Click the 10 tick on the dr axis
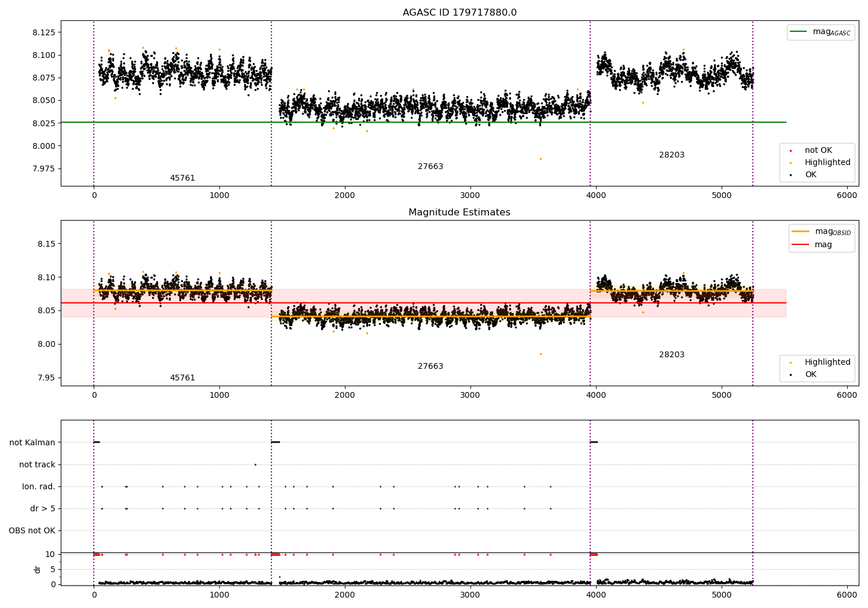The image size is (868, 608). (50, 554)
